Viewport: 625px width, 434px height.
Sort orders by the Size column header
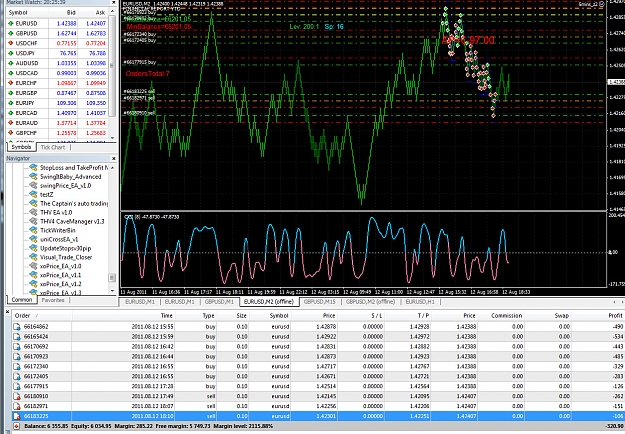(233, 316)
